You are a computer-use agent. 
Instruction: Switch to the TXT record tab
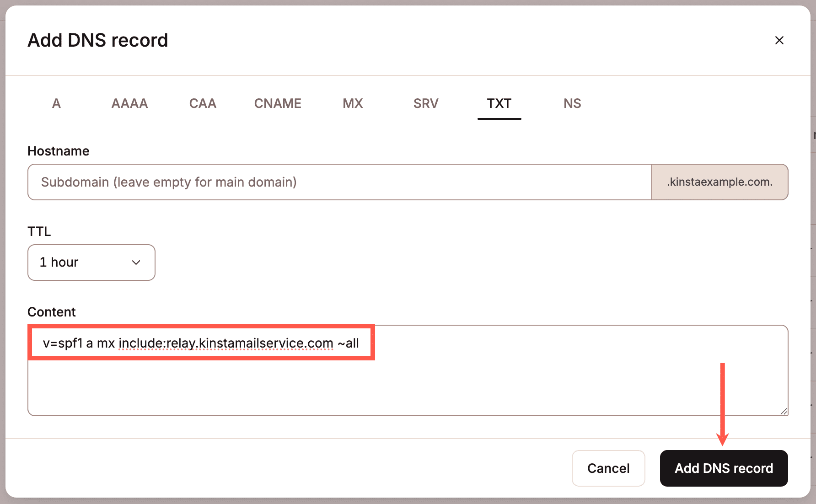[499, 103]
